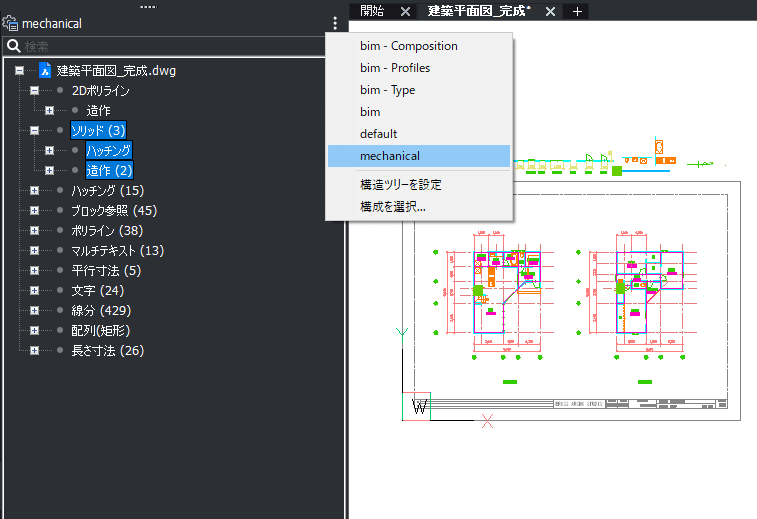Select the ブロック参照 (45) tree row
Viewport: 757px width, 519px height.
point(114,210)
